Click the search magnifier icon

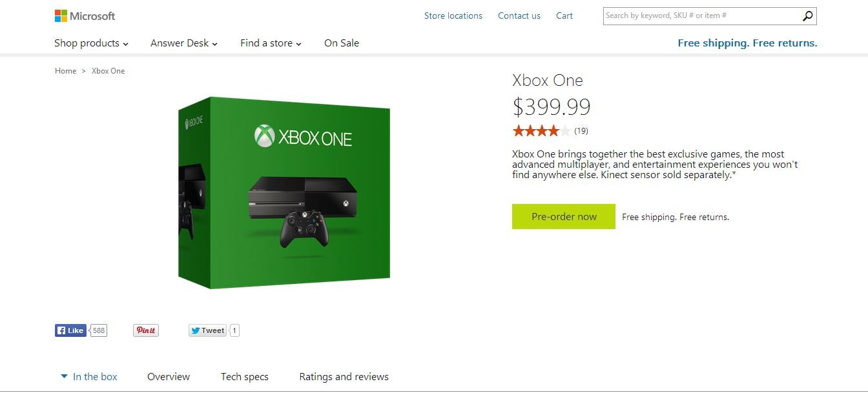coord(807,16)
